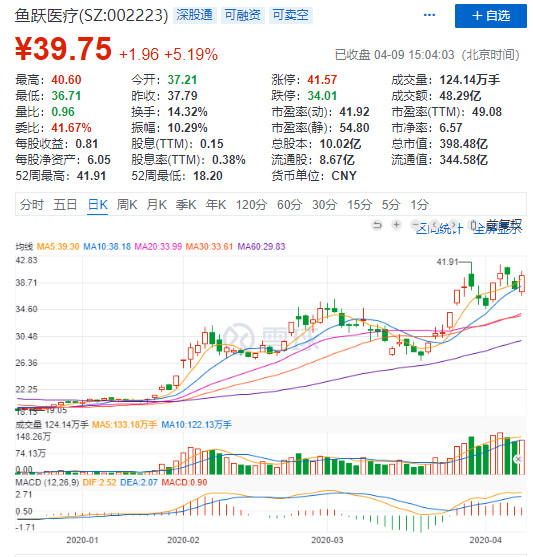Switch to the 120分 interval tab

tap(252, 205)
